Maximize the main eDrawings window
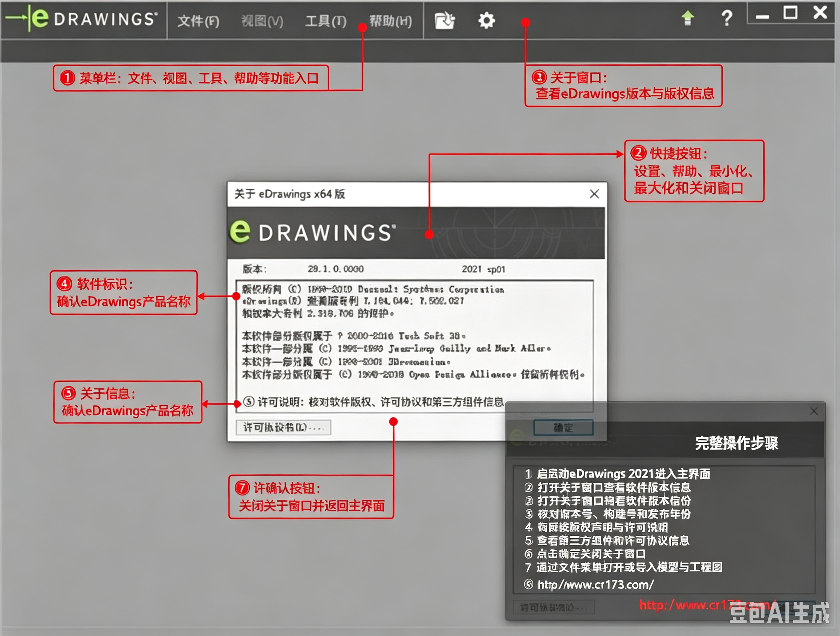The image size is (840, 636). [x=790, y=12]
